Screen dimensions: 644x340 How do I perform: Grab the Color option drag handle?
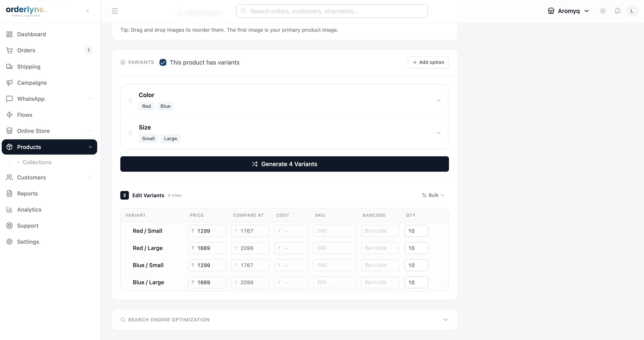point(131,101)
